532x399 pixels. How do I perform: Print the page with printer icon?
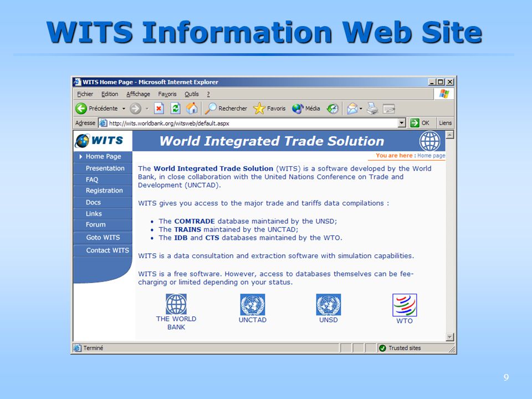pos(372,109)
